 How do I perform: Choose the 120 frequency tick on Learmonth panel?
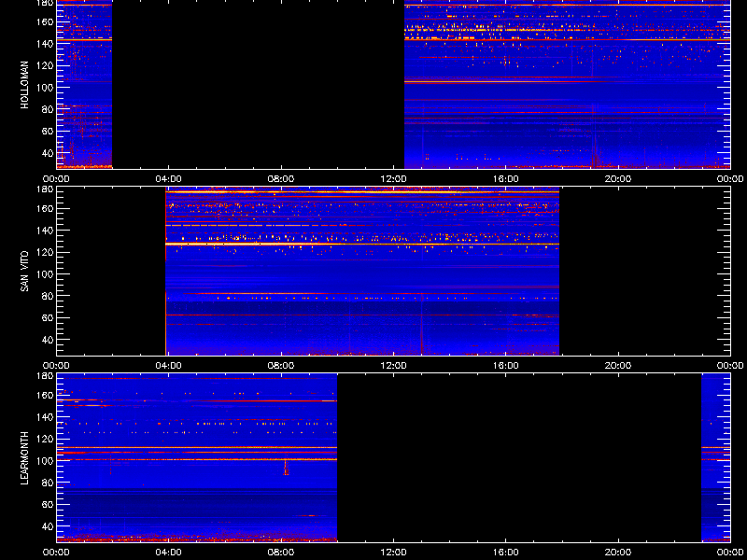coord(47,439)
